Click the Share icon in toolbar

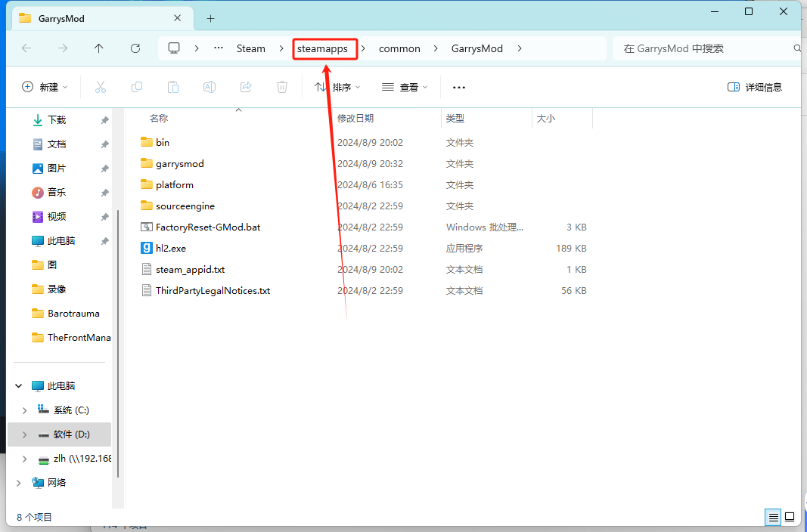(x=246, y=87)
